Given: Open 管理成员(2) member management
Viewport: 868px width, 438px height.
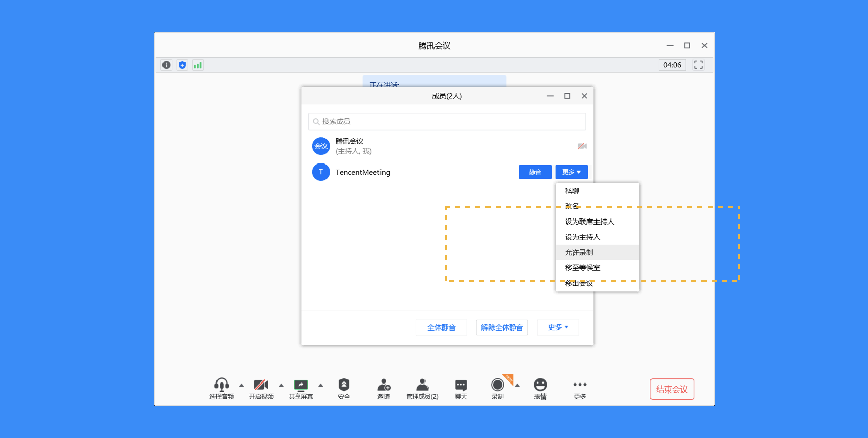Looking at the screenshot, I should [x=422, y=389].
